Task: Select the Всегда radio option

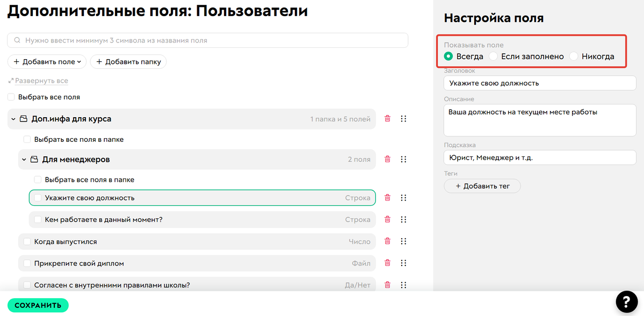Action: click(448, 56)
